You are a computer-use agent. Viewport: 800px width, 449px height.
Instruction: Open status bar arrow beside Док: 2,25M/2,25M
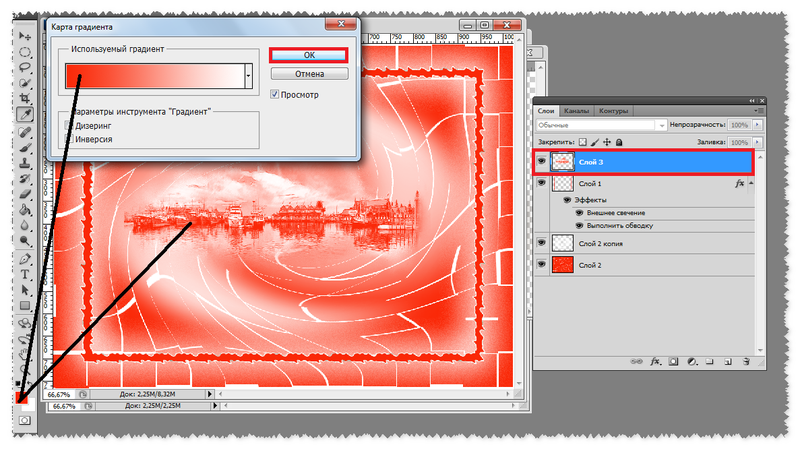215,406
